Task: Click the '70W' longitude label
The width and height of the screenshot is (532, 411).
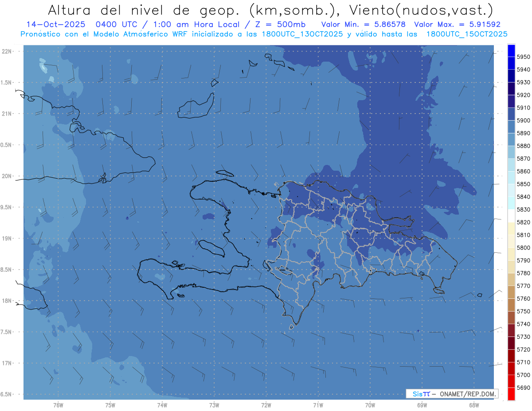Action: 370,405
